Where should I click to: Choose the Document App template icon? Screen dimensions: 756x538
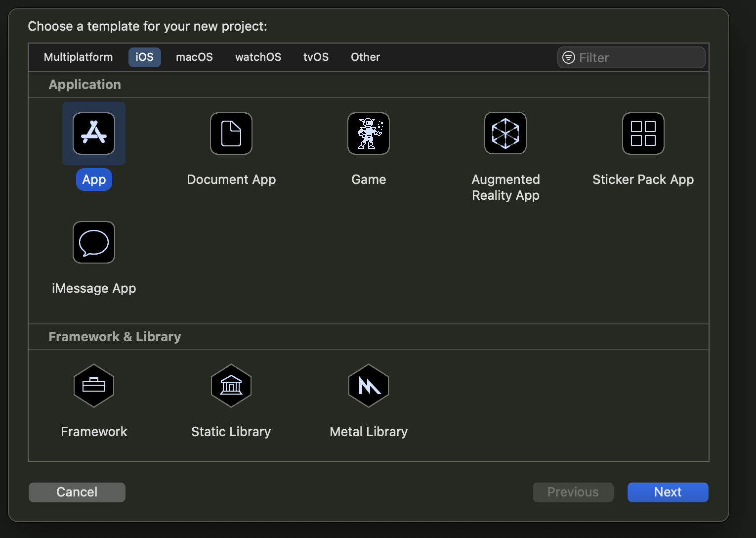231,134
